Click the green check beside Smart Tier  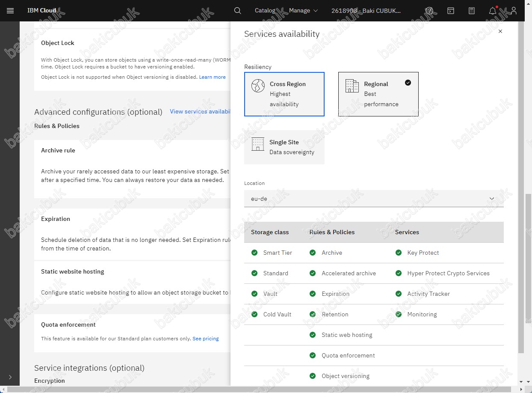pyautogui.click(x=254, y=253)
